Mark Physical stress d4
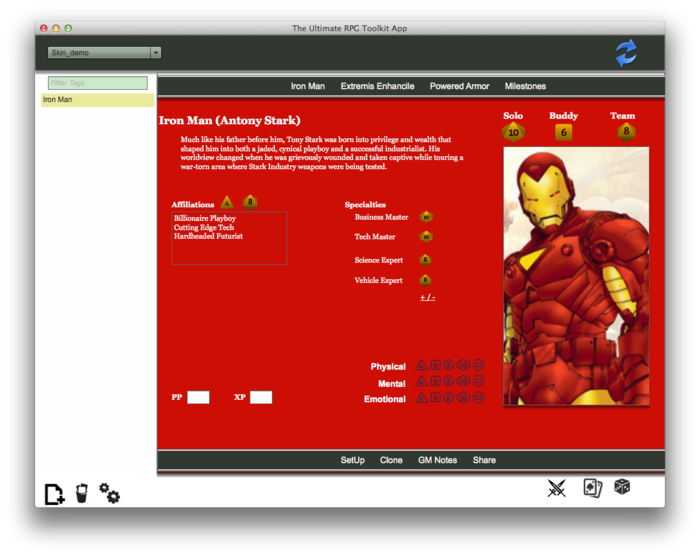Screen dimensions: 700x556 [421, 365]
